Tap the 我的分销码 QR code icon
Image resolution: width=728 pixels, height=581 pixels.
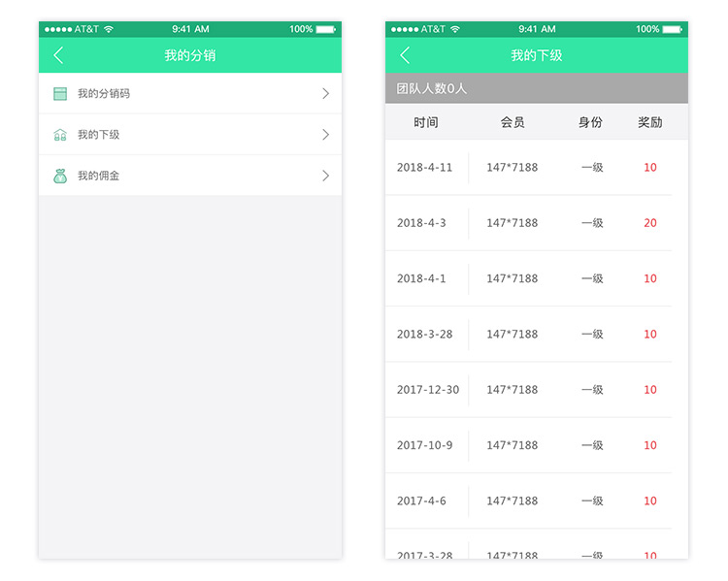pyautogui.click(x=60, y=94)
